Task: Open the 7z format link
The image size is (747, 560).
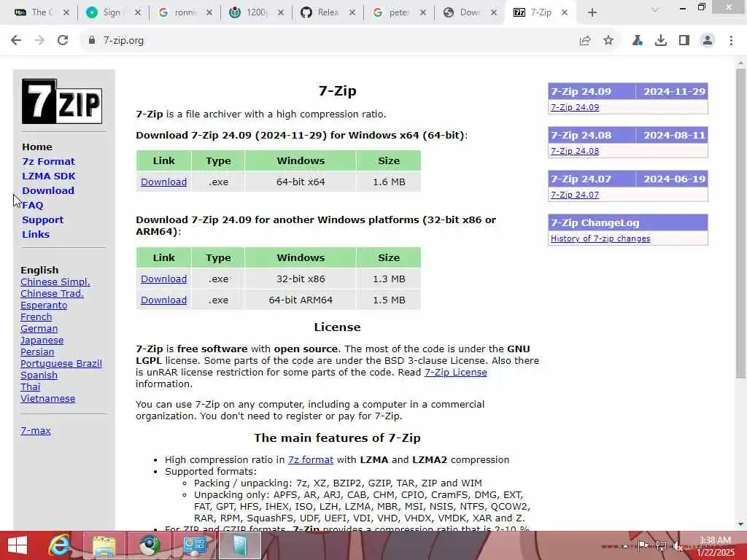Action: tap(311, 460)
